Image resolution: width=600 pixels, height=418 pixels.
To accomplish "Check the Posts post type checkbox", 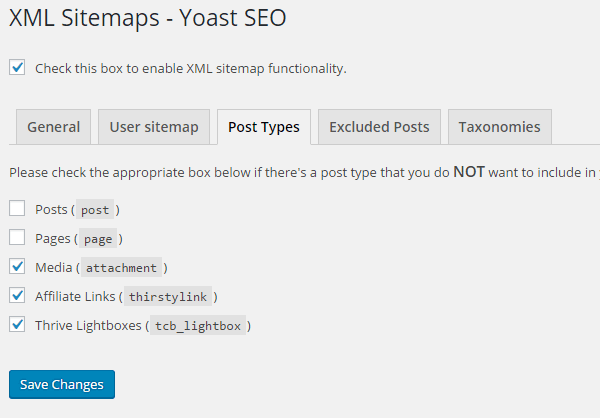I will (17, 209).
